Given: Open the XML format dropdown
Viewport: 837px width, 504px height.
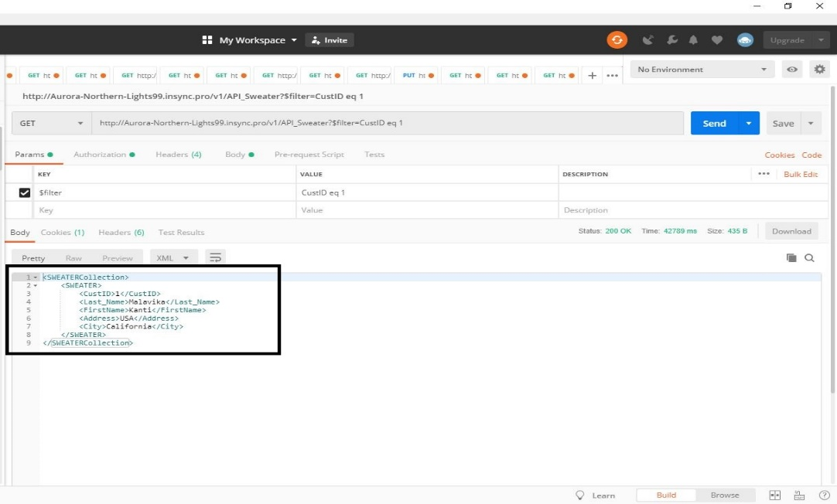Looking at the screenshot, I should [173, 257].
